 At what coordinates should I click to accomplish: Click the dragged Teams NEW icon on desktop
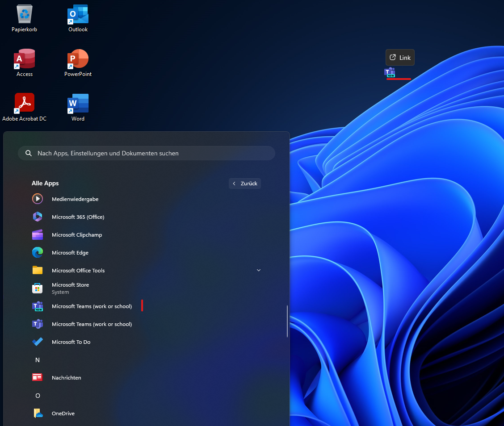coord(390,72)
